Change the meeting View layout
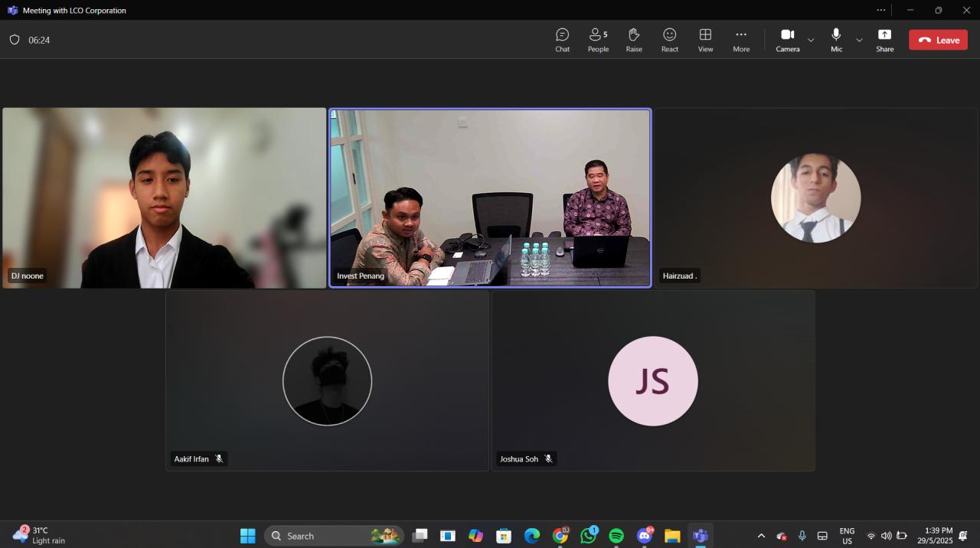The height and width of the screenshot is (548, 980). (x=705, y=40)
